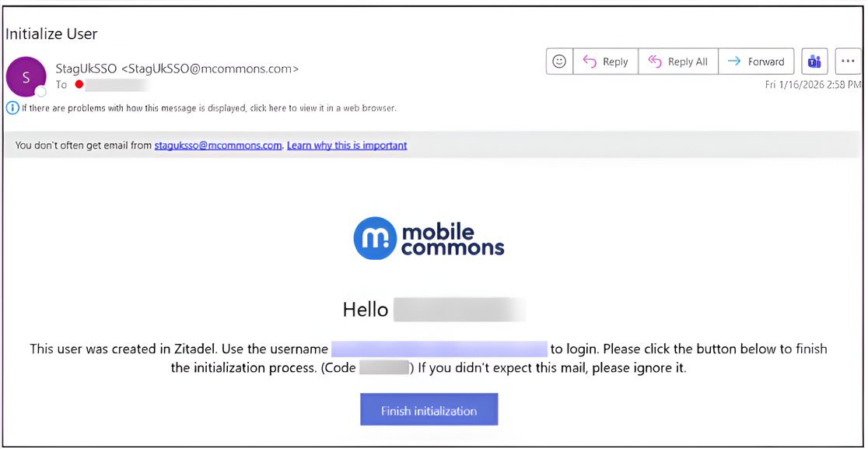Reply to the Initialize User email

click(x=606, y=61)
